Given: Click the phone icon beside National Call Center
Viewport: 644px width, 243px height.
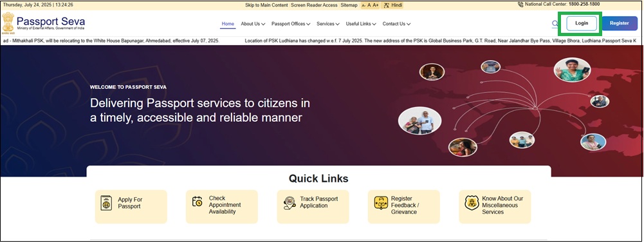Looking at the screenshot, I should click(x=520, y=5).
